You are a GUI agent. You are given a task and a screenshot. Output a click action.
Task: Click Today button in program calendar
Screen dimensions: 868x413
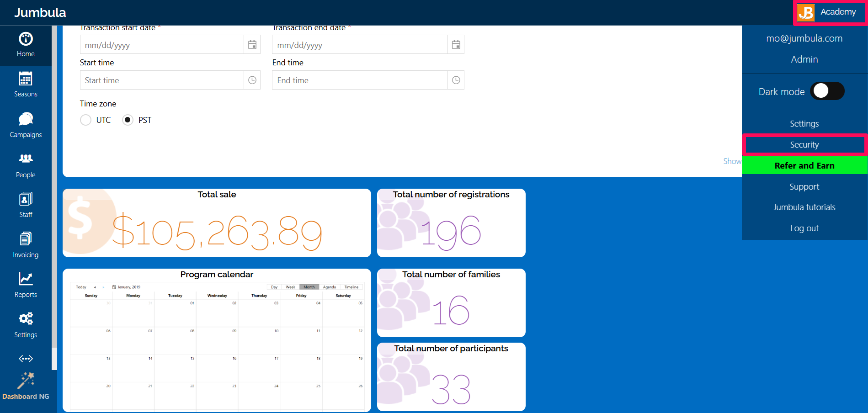click(x=81, y=287)
